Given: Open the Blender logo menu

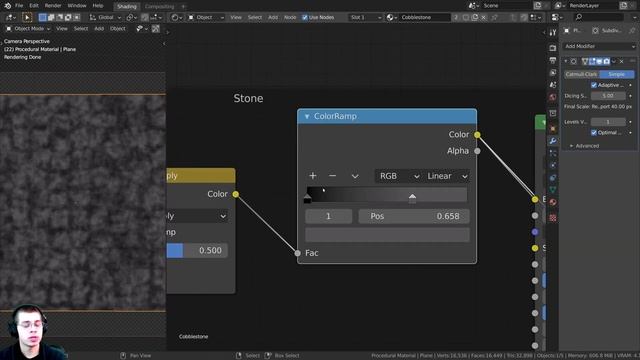Looking at the screenshot, I should click(7, 6).
